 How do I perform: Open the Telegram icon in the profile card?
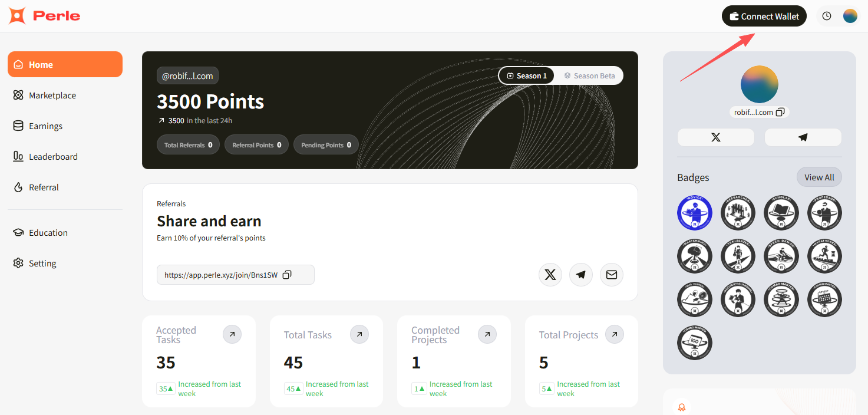tap(803, 137)
